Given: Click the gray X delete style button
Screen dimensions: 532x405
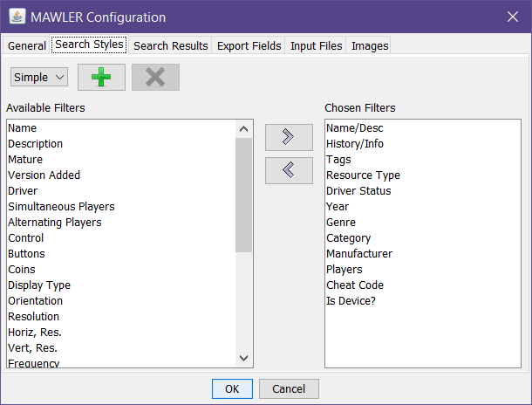Looking at the screenshot, I should pyautogui.click(x=155, y=77).
